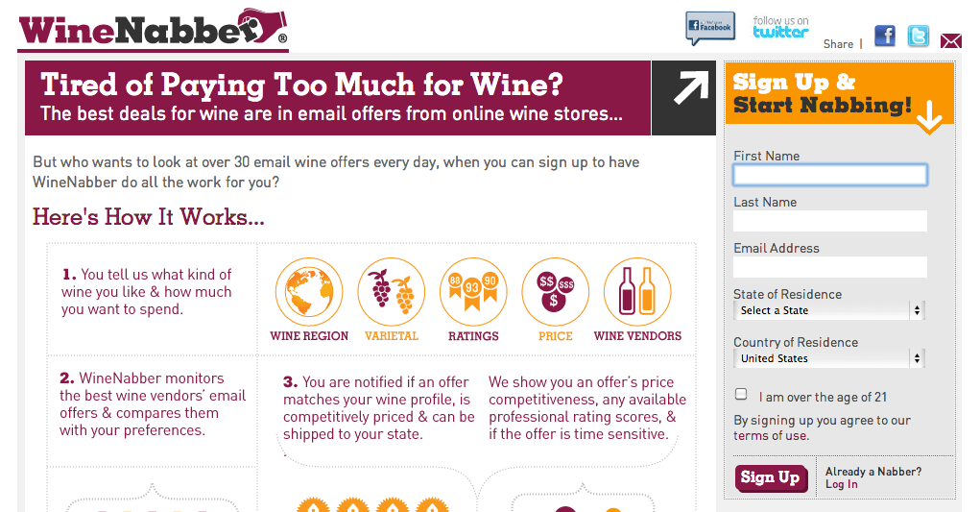Click the Wine Region globe icon
Screen dimensions: 980x512
309,292
